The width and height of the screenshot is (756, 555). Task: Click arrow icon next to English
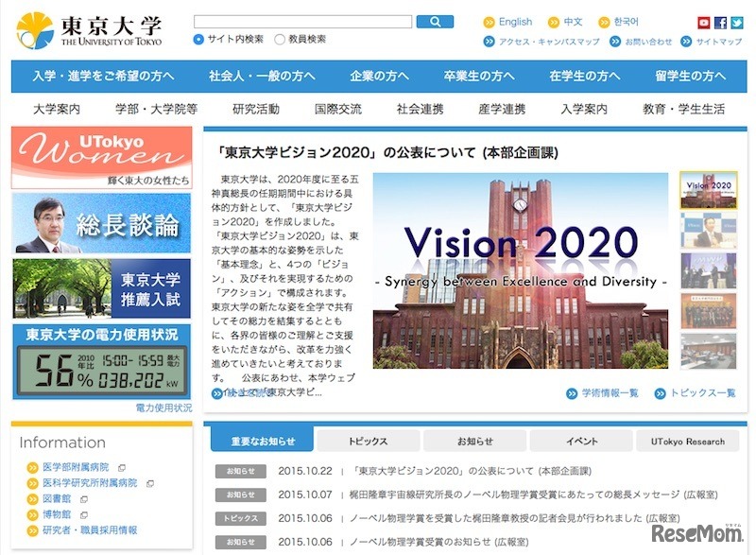coord(489,23)
